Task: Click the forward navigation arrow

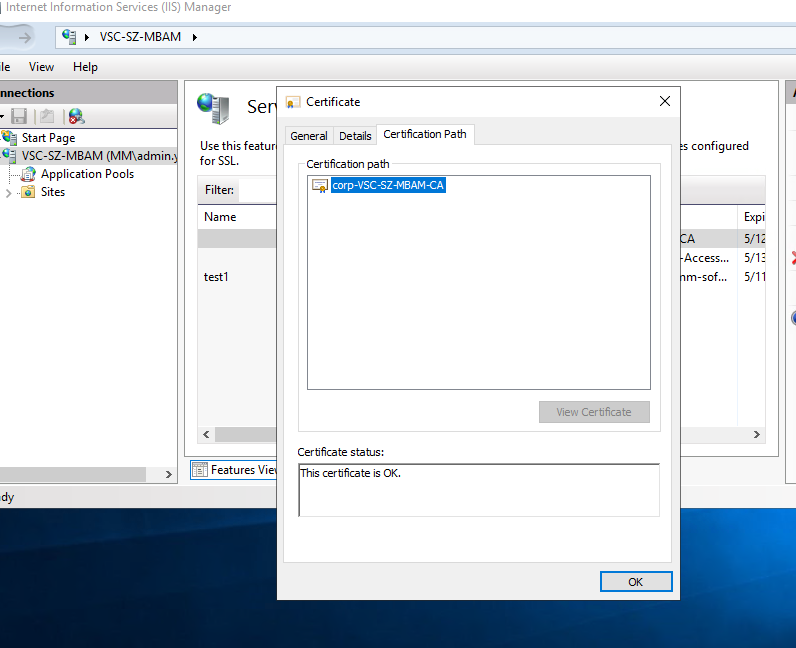Action: pyautogui.click(x=24, y=37)
